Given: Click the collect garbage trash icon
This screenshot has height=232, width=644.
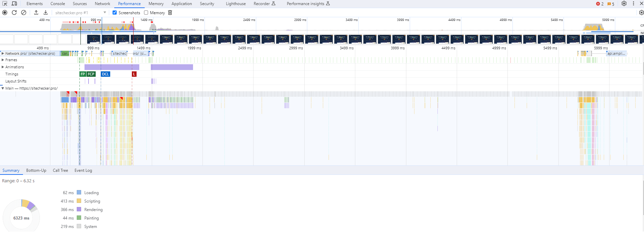Looking at the screenshot, I should coord(170,13).
